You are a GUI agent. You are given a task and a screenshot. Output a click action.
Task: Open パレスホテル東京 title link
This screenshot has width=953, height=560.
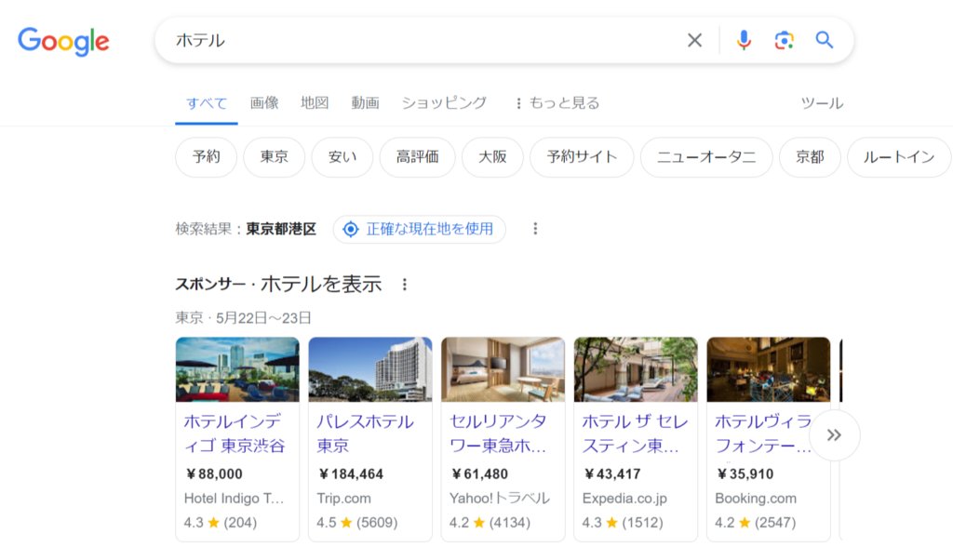click(x=365, y=433)
